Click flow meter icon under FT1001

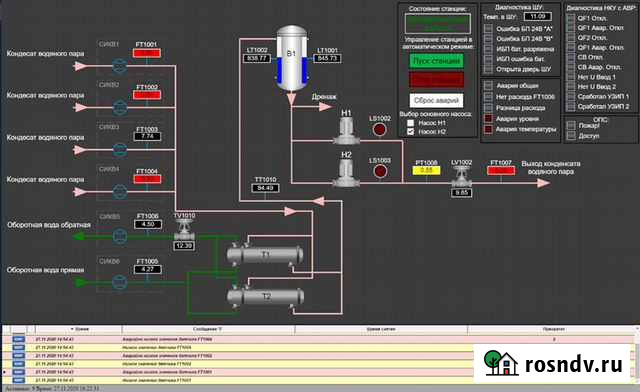[x=120, y=66]
